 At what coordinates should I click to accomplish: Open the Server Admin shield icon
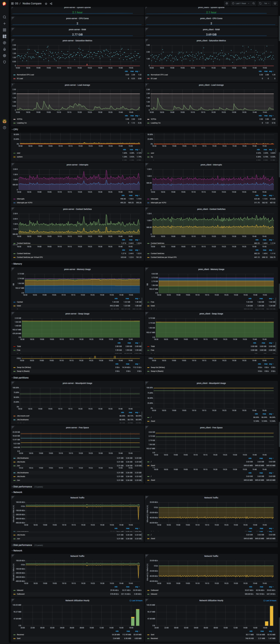point(4,62)
